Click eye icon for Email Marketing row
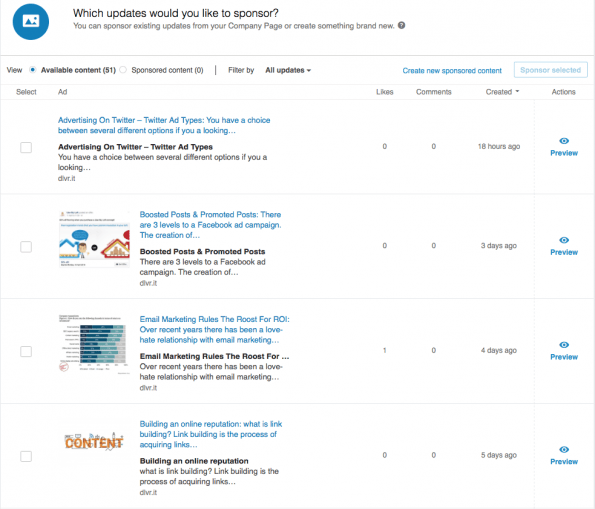This screenshot has height=509, width=595. click(x=564, y=345)
